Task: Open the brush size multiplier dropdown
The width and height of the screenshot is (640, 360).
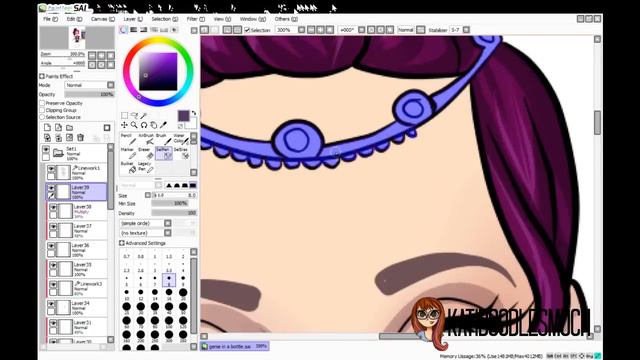Action: (148, 196)
